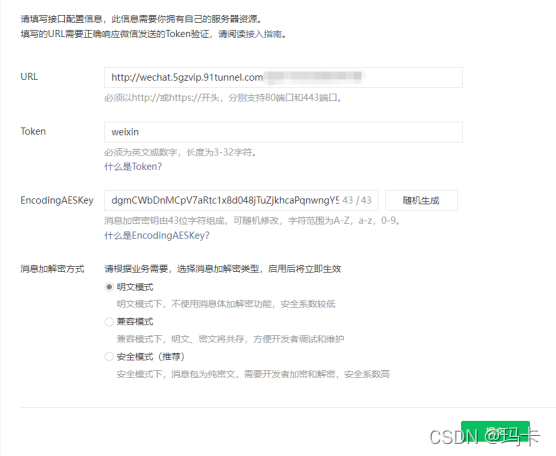Image resolution: width=556 pixels, height=456 pixels.
Task: Select the 安全模式（推荐） secure mode radio button
Action: (x=109, y=356)
